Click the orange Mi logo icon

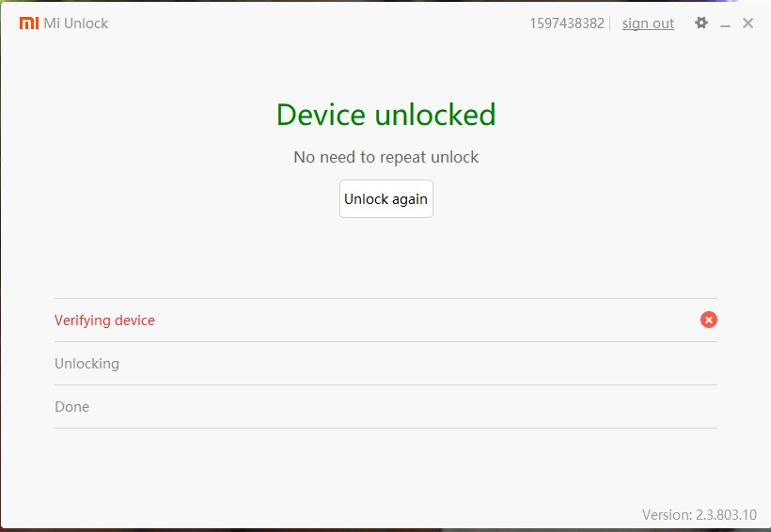point(28,23)
